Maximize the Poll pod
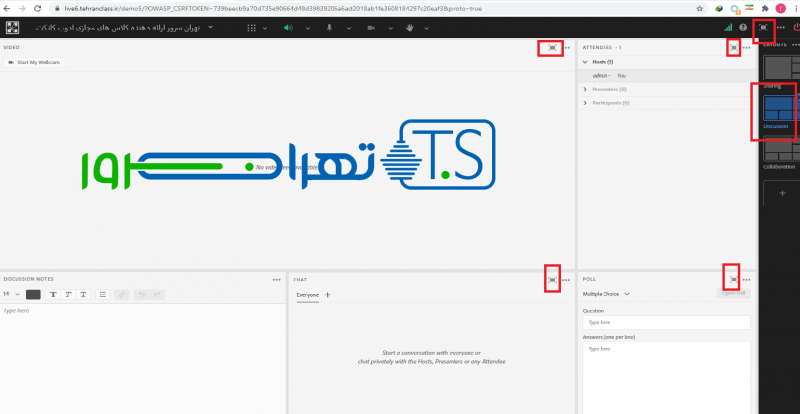800x414 pixels. tap(734, 279)
